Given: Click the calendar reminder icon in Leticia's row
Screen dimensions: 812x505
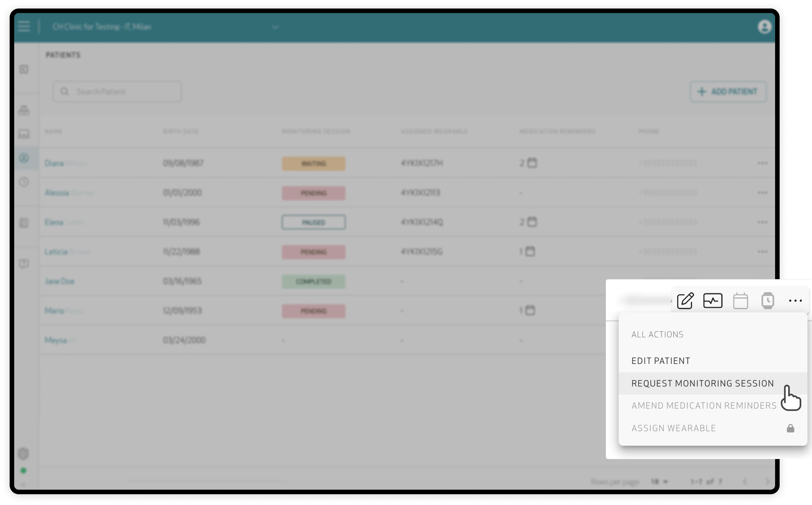Looking at the screenshot, I should (530, 251).
